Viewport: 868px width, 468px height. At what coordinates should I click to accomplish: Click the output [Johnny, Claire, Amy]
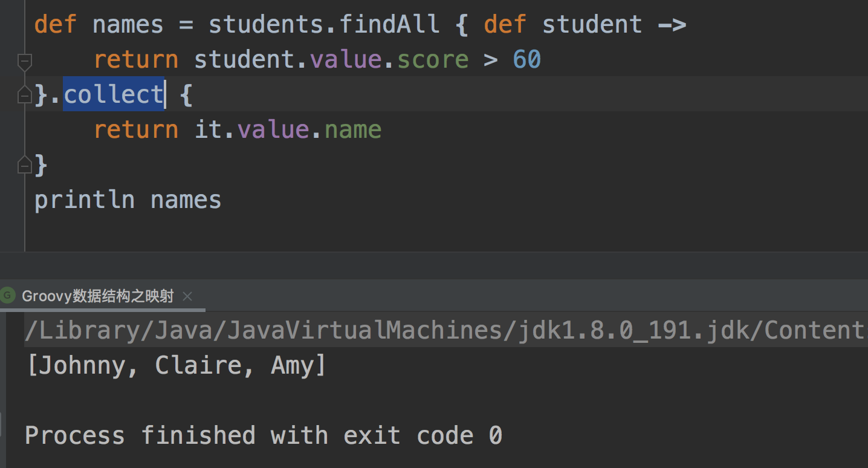(x=177, y=366)
